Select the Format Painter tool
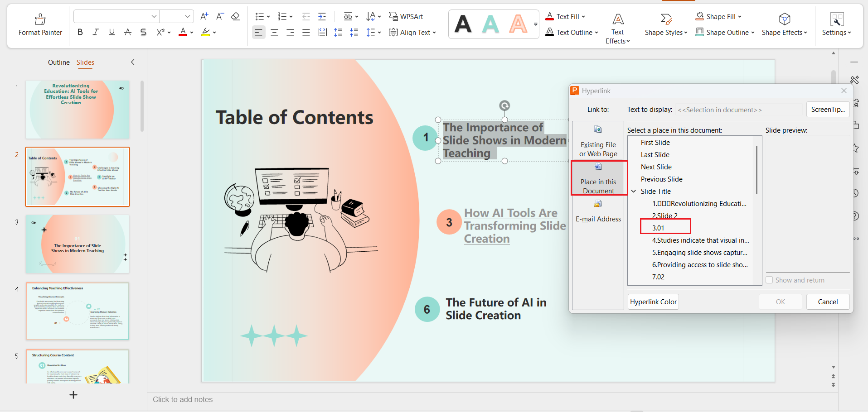868x412 pixels. 40,25
